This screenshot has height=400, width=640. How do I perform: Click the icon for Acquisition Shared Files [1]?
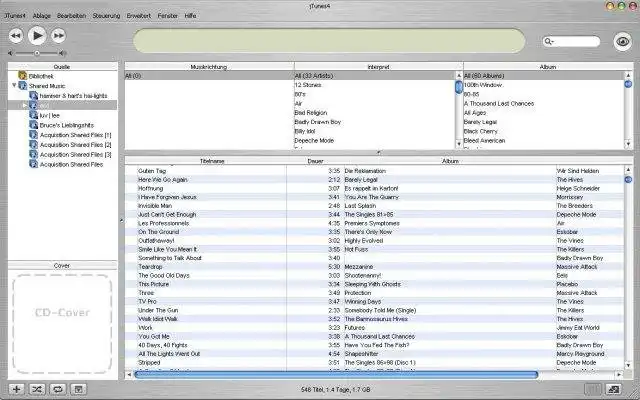33,135
